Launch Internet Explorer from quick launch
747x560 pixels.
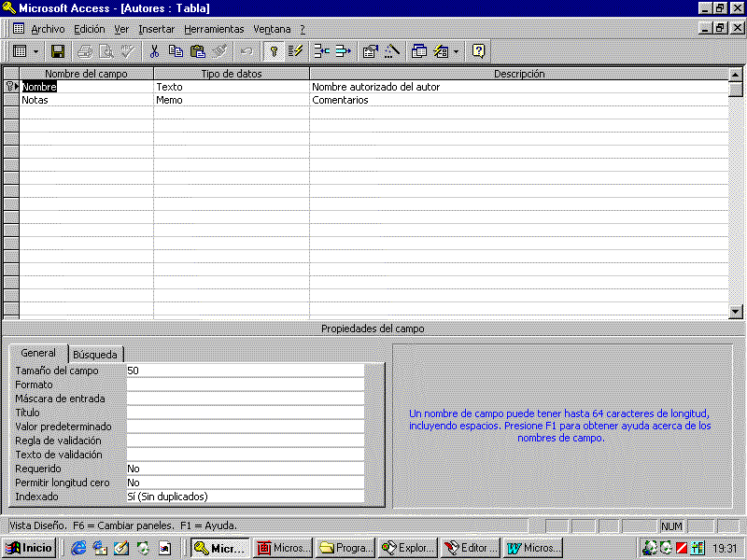[78, 549]
